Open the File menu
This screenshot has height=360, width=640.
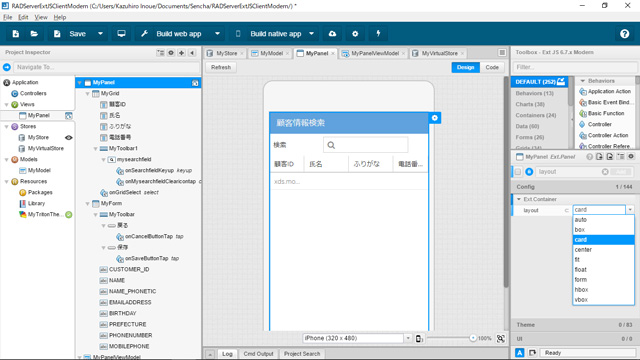pyautogui.click(x=8, y=17)
